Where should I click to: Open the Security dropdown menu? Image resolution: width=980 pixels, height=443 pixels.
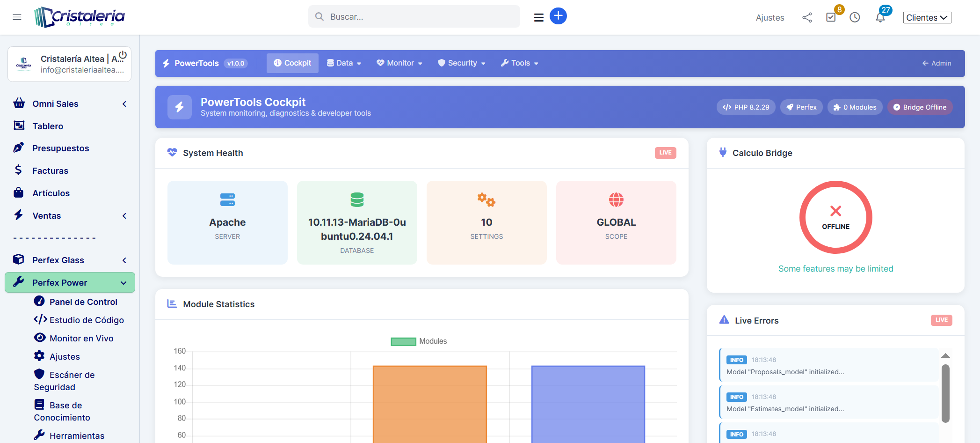pos(461,63)
